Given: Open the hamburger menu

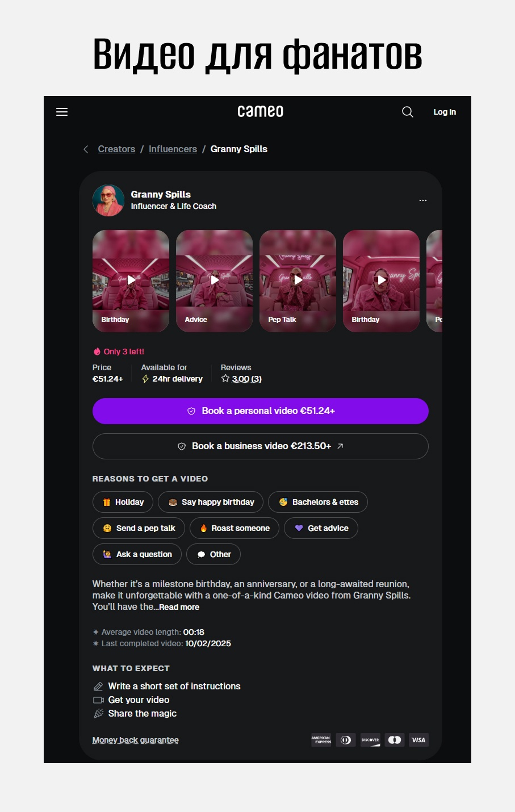Looking at the screenshot, I should 62,112.
